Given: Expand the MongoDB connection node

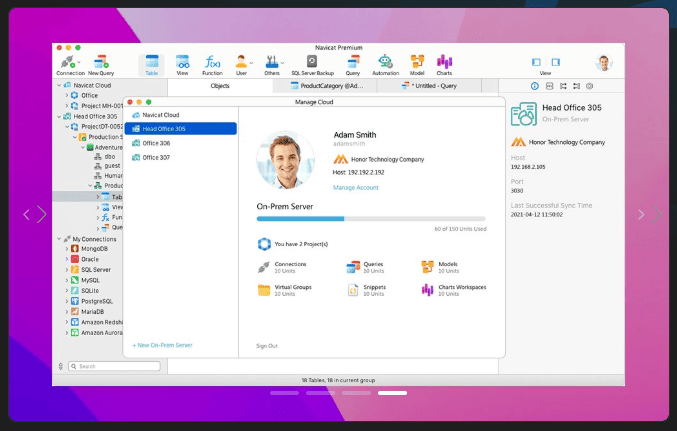Looking at the screenshot, I should (x=66, y=249).
